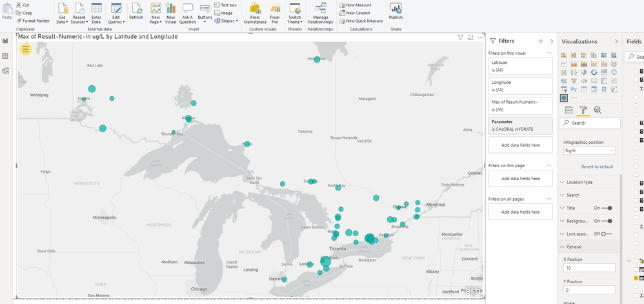Select the Python visual icon
This screenshot has width=644, height=304.
(x=574, y=90)
